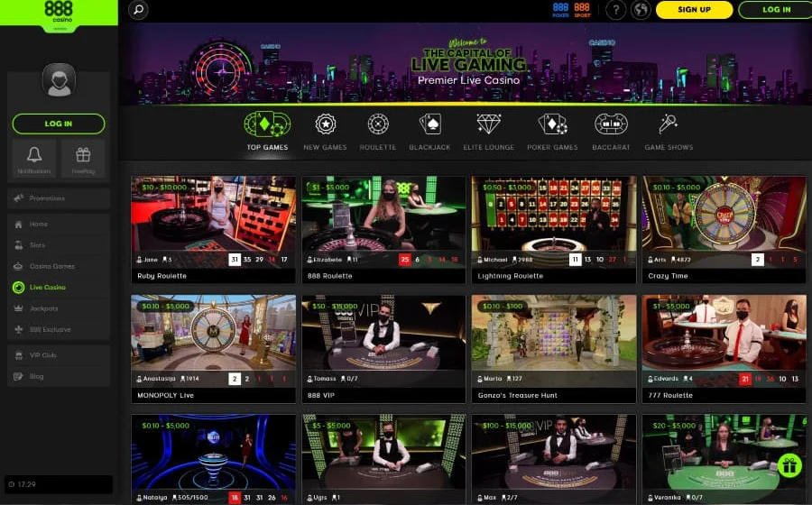The image size is (812, 505).
Task: Click the $10 - $10,000 bet limit label
Action: [164, 188]
